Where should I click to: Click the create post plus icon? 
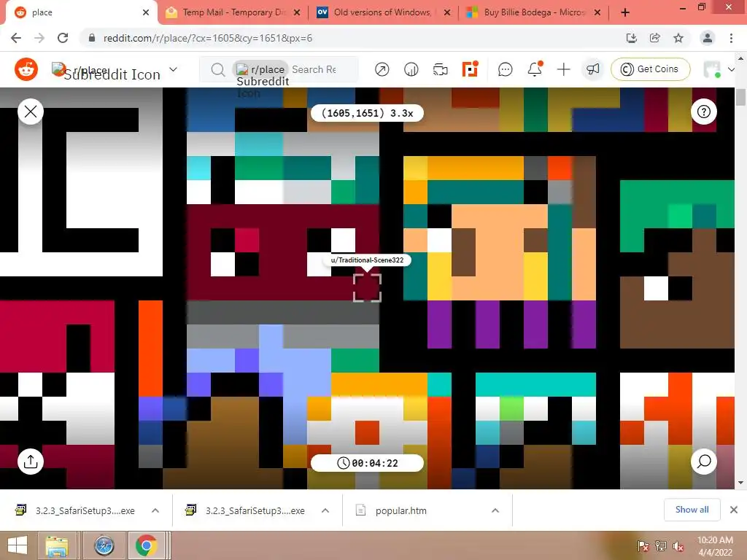564,69
